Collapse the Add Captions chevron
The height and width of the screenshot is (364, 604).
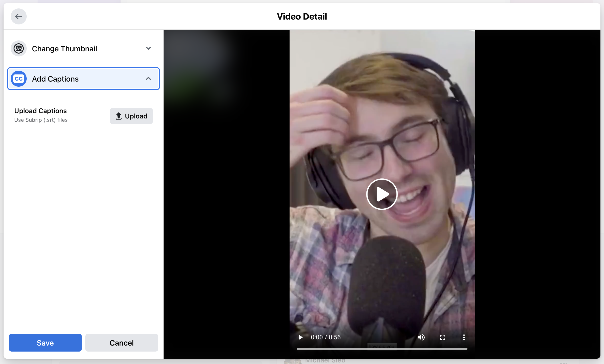coord(148,79)
